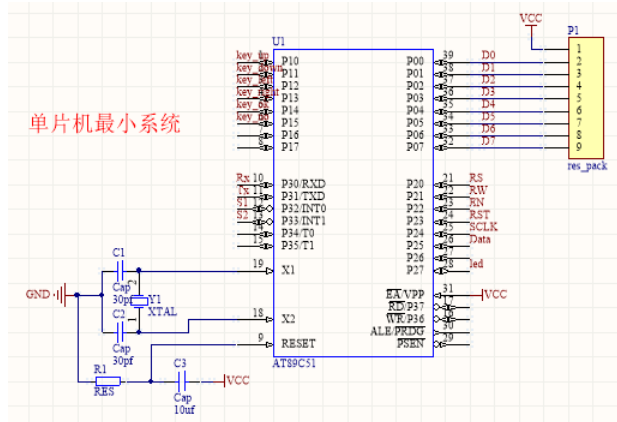Select the R1 resistor symbol
The width and height of the screenshot is (617, 422).
[x=108, y=381]
